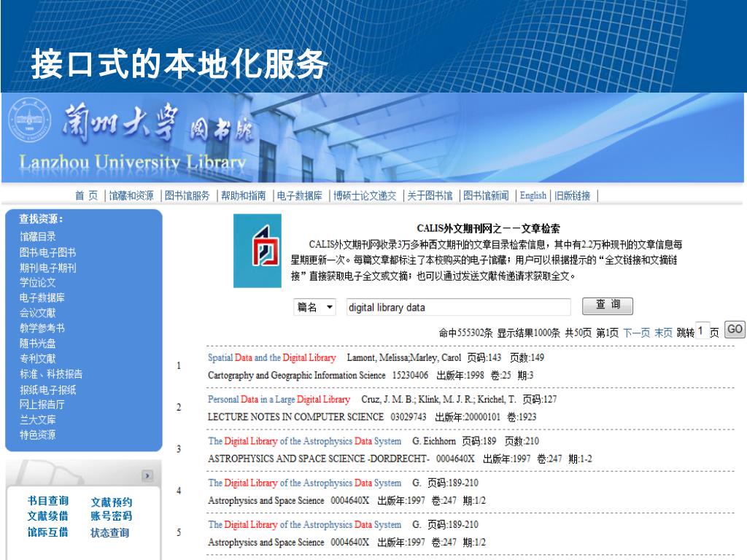Click LECTURE NOTES IN COMPUTER SCIENCE text

[295, 416]
